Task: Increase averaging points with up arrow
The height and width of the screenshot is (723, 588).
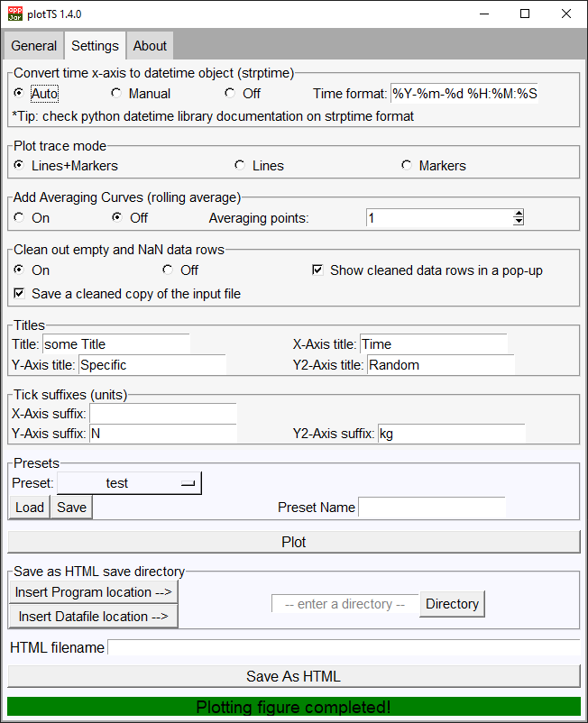Action: tap(519, 214)
